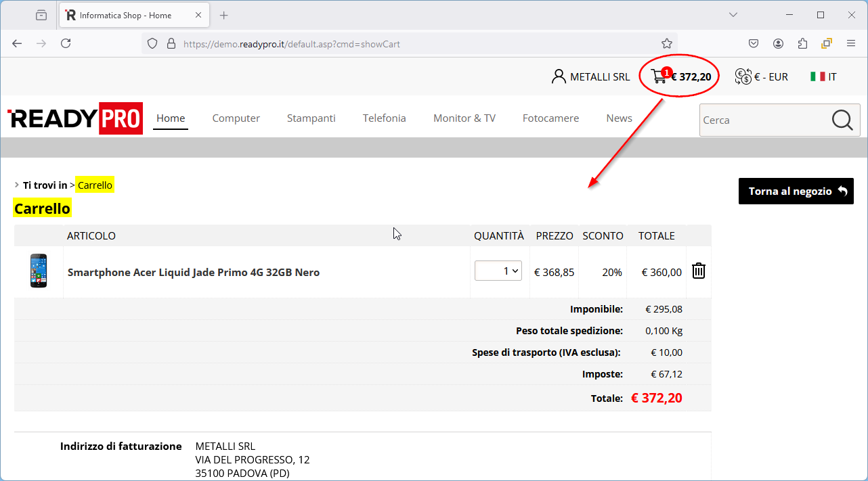Click the magnifier search icon
The width and height of the screenshot is (868, 481).
coord(842,120)
